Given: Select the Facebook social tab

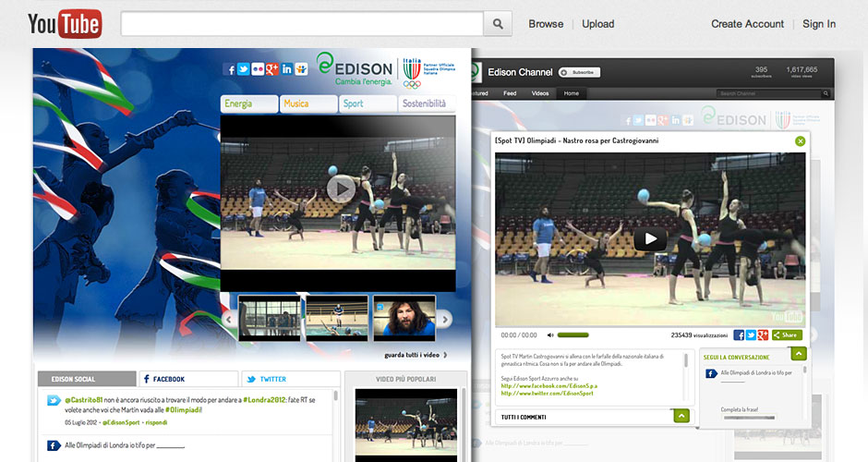Looking at the screenshot, I should pyautogui.click(x=188, y=379).
